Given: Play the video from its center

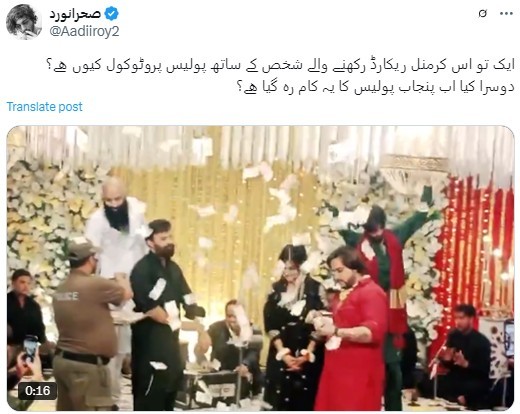Looking at the screenshot, I should (x=260, y=268).
